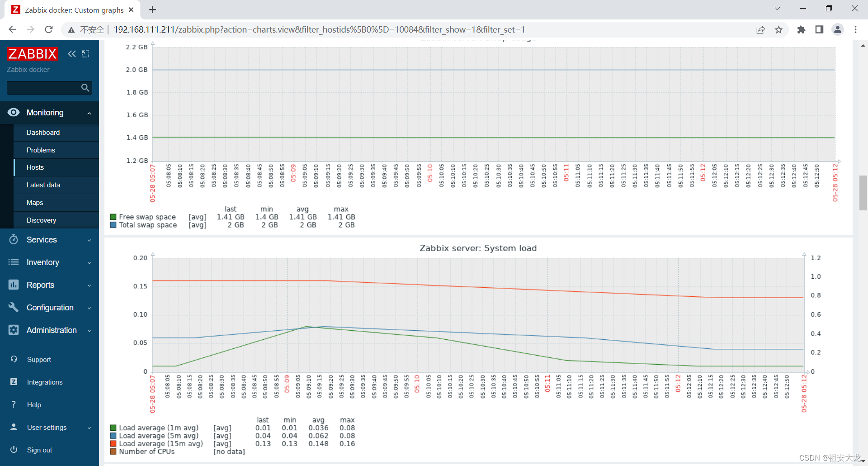Collapse the Monitoring menu chevron

(x=89, y=113)
